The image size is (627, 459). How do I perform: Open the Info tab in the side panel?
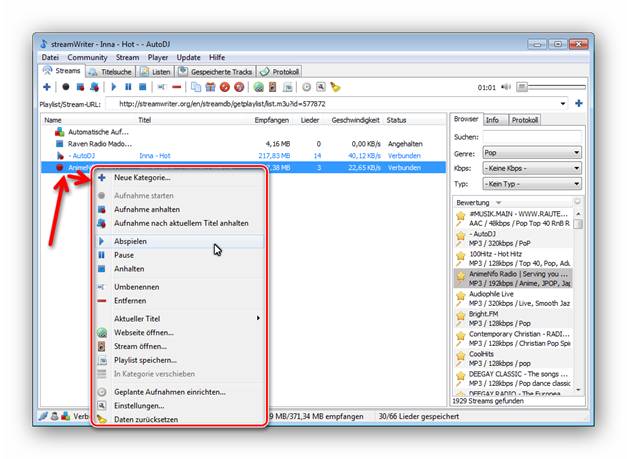click(495, 120)
